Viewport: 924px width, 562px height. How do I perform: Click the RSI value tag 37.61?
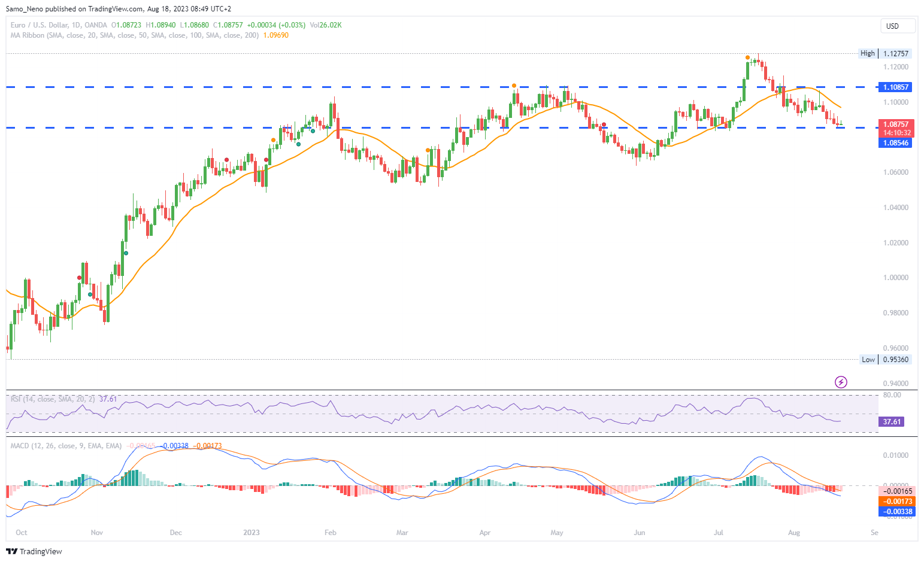[892, 422]
